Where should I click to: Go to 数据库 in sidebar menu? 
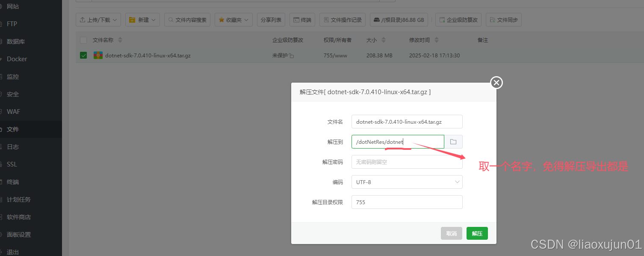pyautogui.click(x=16, y=42)
